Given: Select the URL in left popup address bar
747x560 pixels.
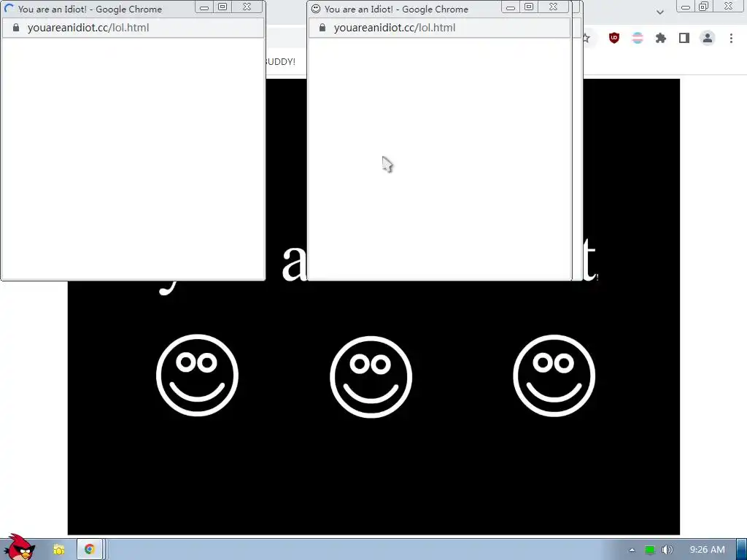Looking at the screenshot, I should [88, 28].
